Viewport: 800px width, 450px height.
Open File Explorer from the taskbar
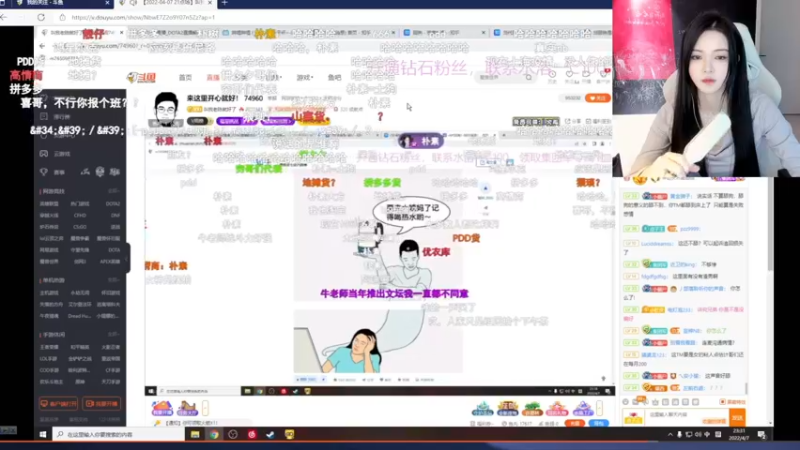click(x=195, y=434)
